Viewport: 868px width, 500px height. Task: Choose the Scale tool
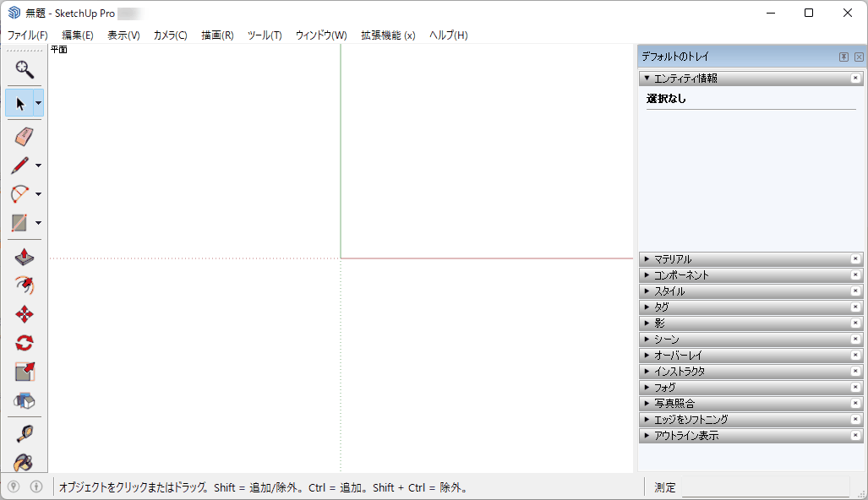[25, 372]
